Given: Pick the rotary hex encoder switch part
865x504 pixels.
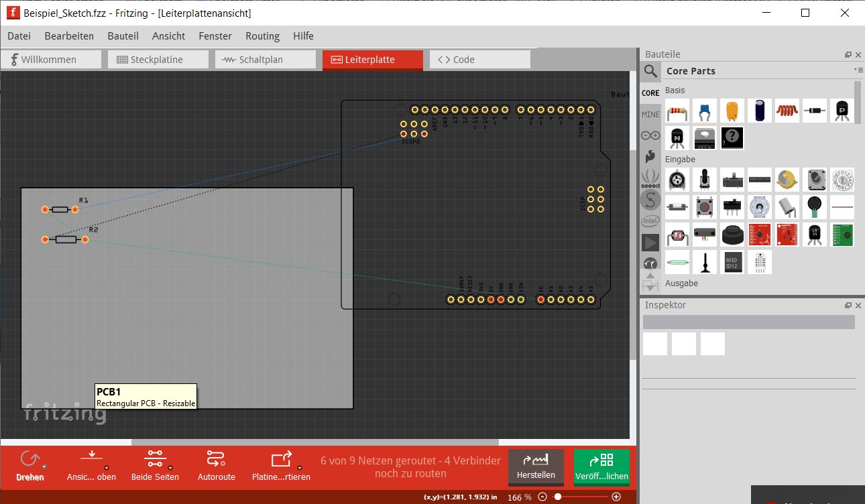Looking at the screenshot, I should click(842, 180).
